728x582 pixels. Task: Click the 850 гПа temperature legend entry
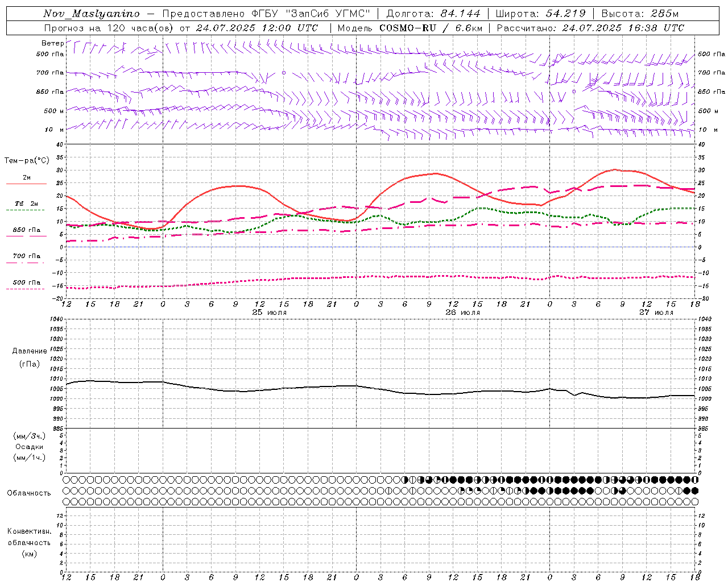point(27,230)
